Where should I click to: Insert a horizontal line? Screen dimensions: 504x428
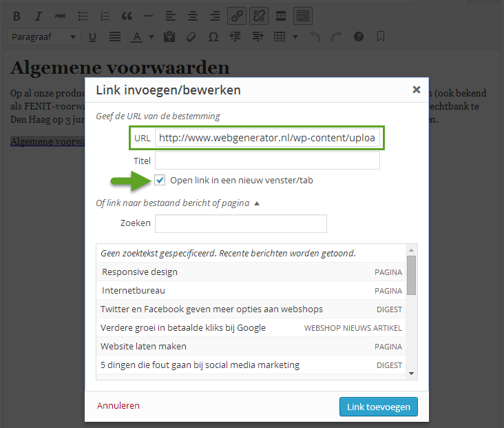[149, 16]
